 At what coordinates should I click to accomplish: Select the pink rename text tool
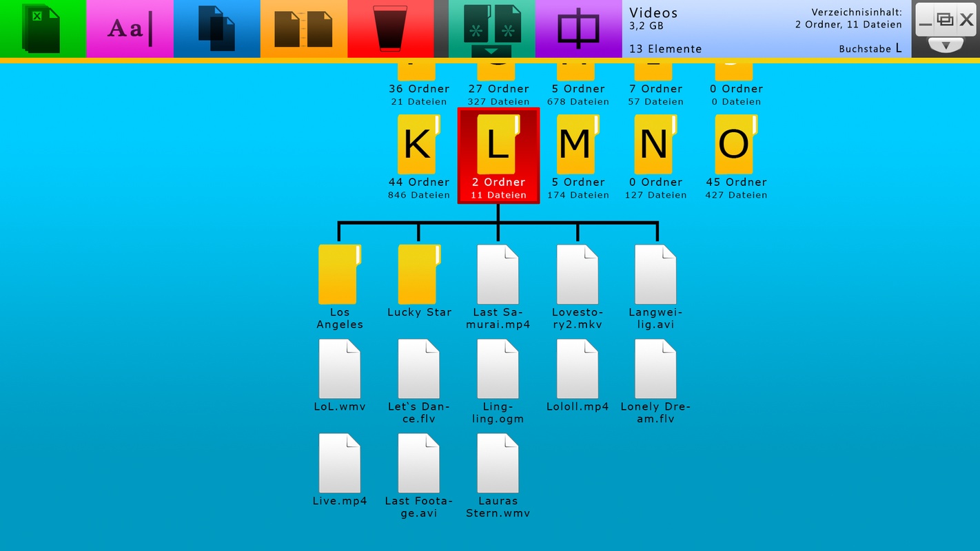click(x=130, y=29)
